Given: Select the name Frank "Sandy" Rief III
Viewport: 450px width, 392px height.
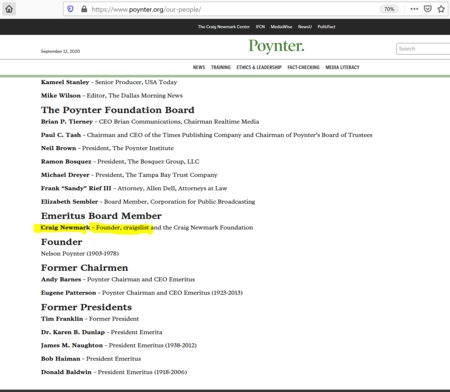Looking at the screenshot, I should (76, 188).
